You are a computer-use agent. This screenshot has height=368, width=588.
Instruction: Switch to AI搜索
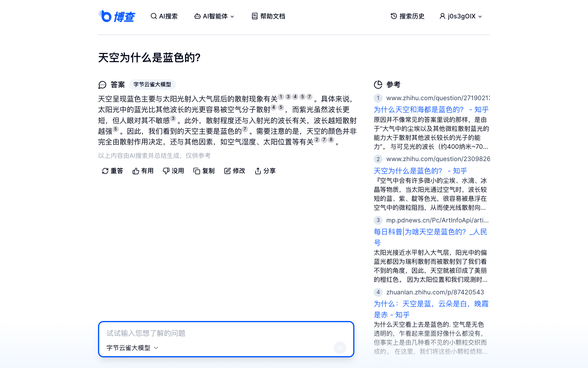tap(164, 16)
